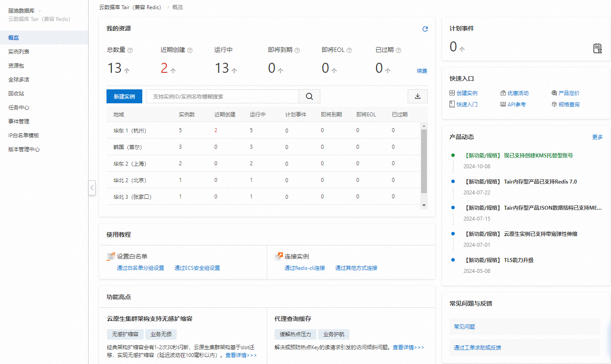Click the help icon next to 即将到期
The image size is (611, 364).
297,50
